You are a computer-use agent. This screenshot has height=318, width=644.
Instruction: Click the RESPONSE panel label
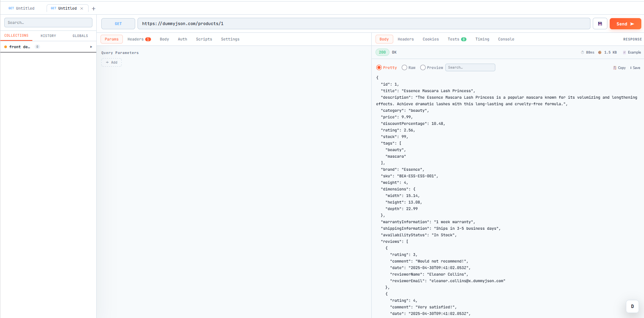(632, 39)
